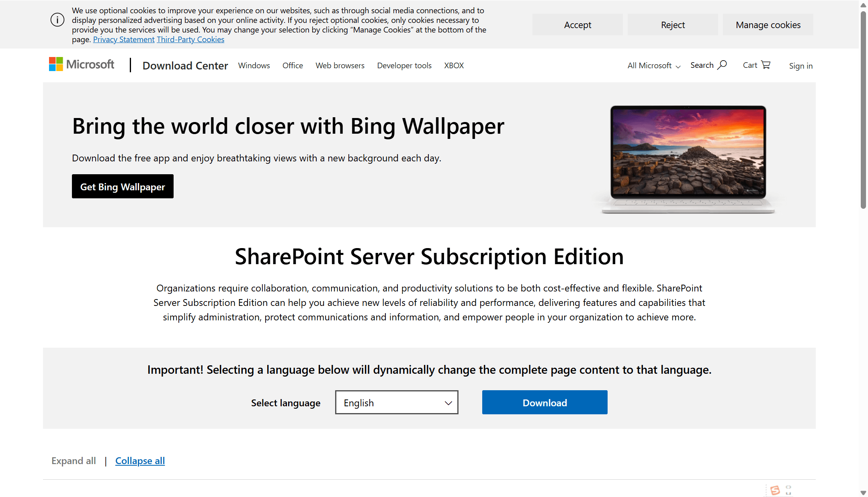Image resolution: width=868 pixels, height=497 pixels.
Task: Click the scrollbar down arrow
Action: click(x=863, y=493)
